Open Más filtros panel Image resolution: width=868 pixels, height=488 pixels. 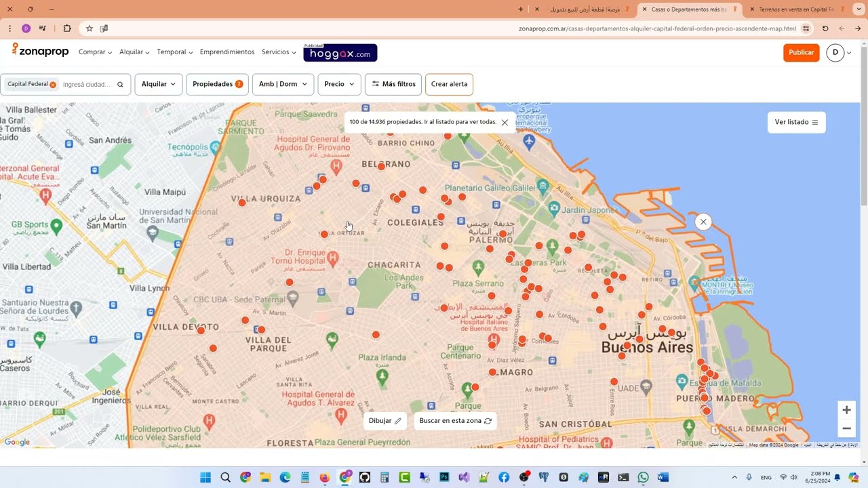pos(393,84)
